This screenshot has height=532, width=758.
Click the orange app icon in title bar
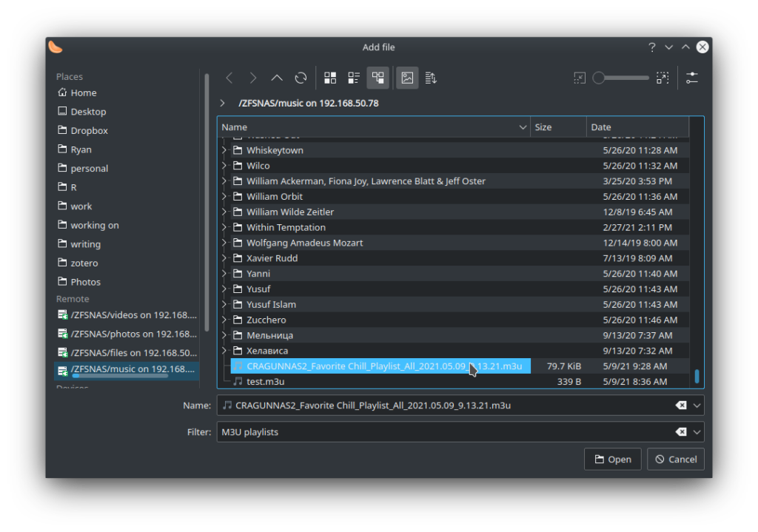point(56,47)
